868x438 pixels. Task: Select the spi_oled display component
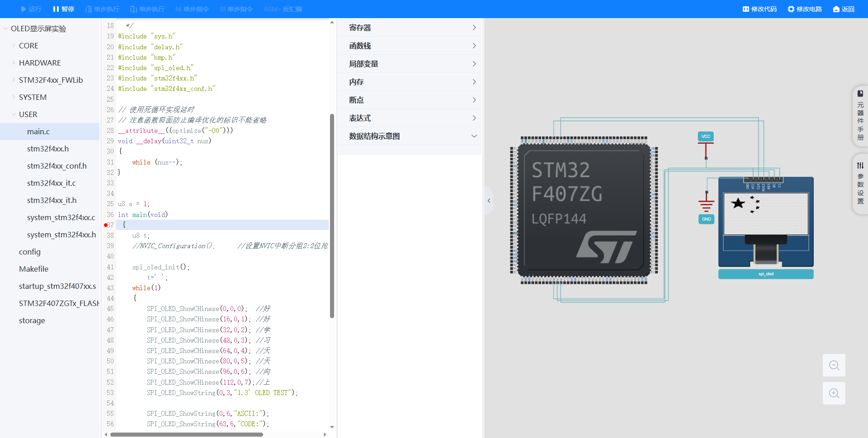pos(766,222)
